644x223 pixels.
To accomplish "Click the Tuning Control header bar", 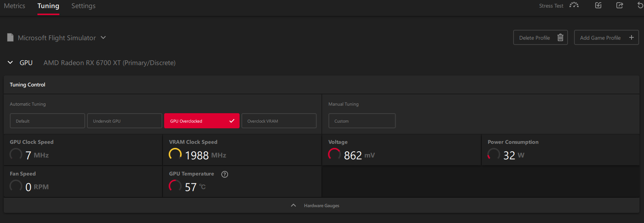I will (321, 85).
